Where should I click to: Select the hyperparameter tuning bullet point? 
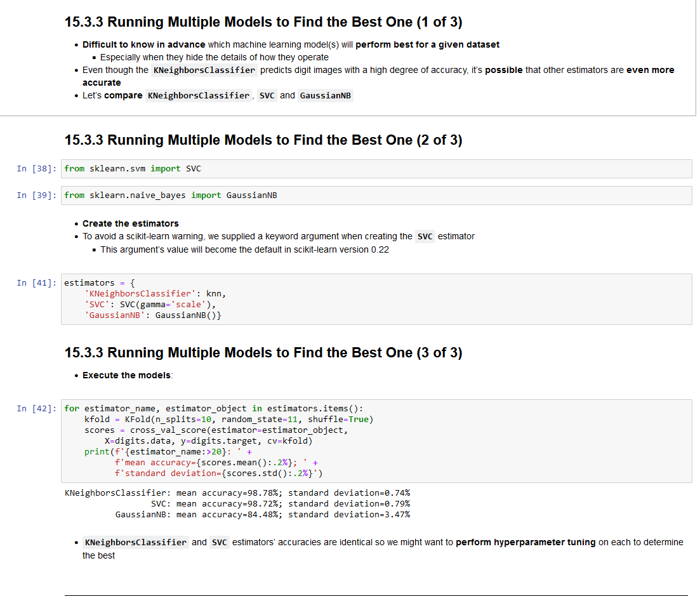[317, 542]
